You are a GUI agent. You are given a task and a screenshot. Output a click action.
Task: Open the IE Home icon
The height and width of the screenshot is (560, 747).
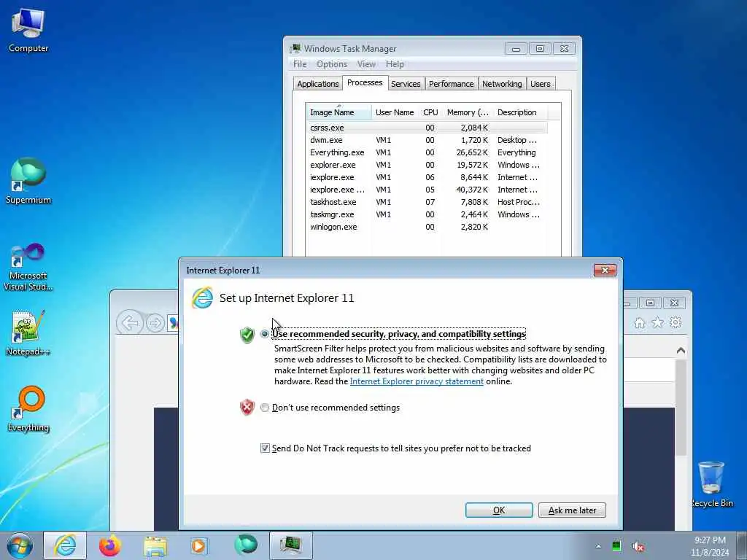pyautogui.click(x=640, y=323)
